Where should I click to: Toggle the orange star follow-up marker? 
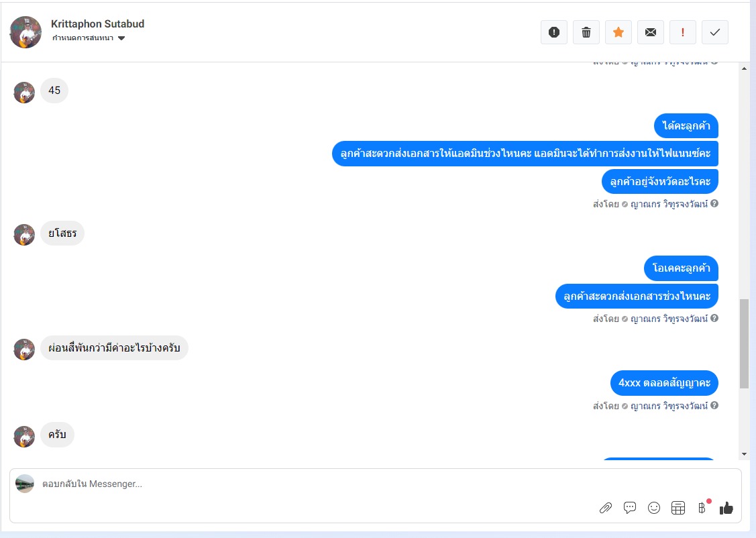[618, 32]
